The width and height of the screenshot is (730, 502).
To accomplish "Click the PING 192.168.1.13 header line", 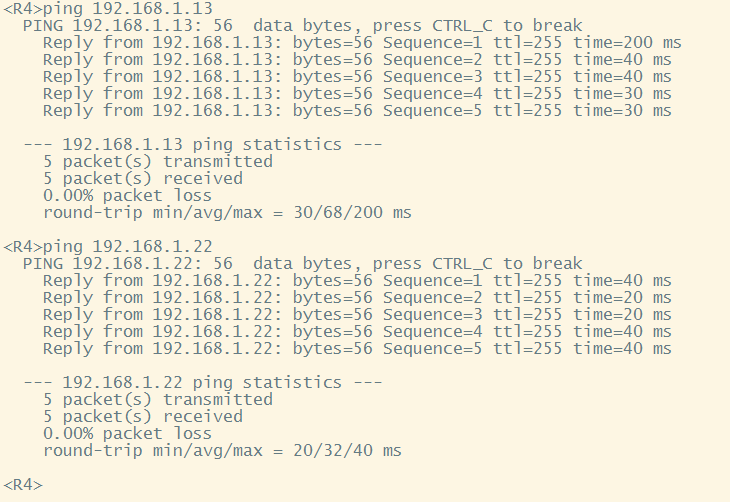I will [x=302, y=26].
